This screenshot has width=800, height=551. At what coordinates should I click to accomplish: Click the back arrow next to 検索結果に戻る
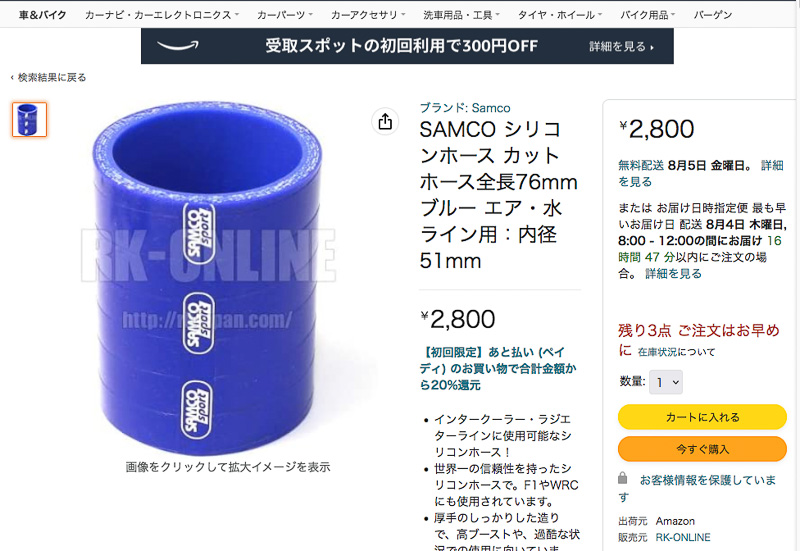pos(12,78)
